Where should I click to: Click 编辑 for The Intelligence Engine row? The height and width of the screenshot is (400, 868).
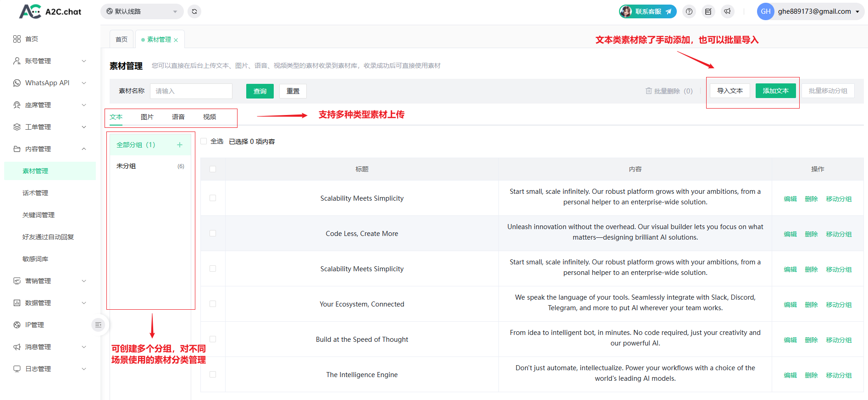(x=790, y=375)
